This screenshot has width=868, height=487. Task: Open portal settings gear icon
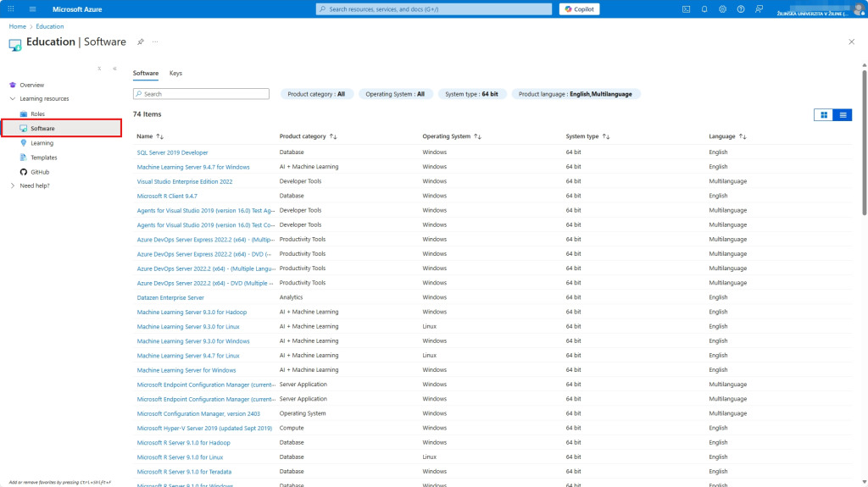[722, 9]
